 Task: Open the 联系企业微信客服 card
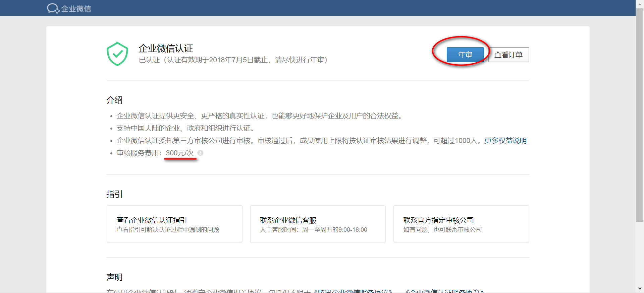[318, 224]
